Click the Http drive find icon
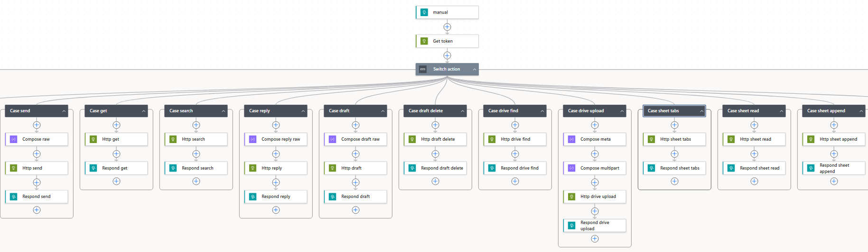This screenshot has width=868, height=252. coord(492,139)
